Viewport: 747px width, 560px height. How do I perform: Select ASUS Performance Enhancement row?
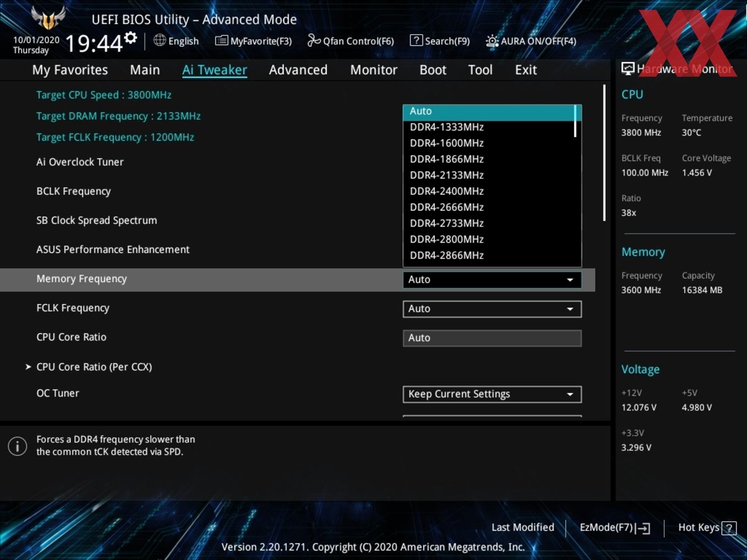click(x=113, y=250)
